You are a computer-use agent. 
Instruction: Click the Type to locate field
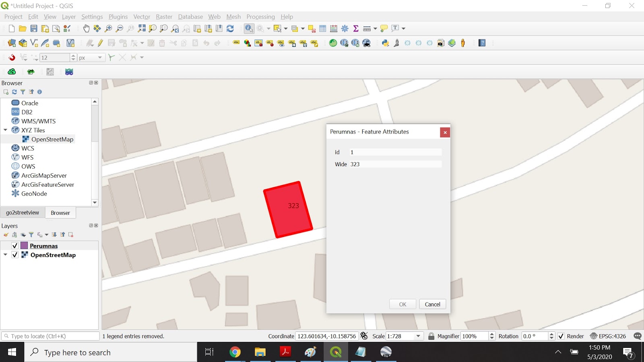point(48,336)
